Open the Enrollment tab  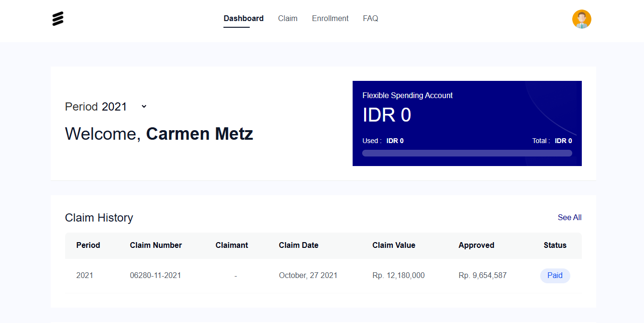point(330,18)
